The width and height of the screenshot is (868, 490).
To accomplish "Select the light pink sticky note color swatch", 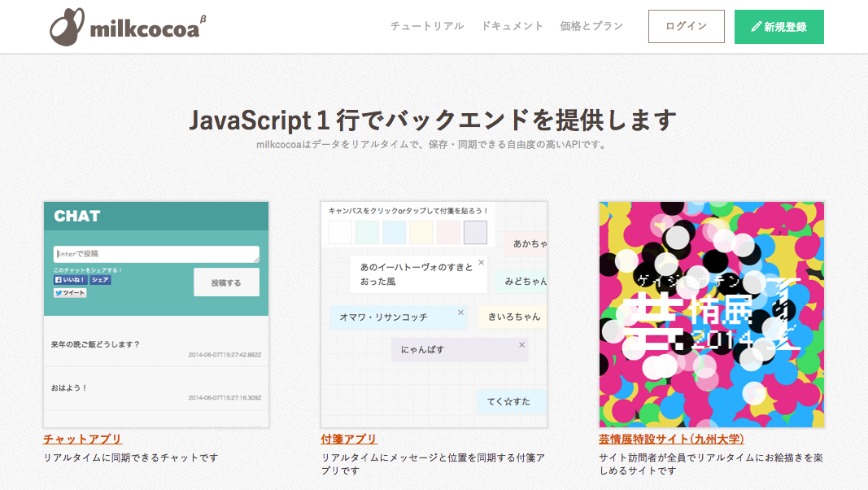I will (448, 232).
